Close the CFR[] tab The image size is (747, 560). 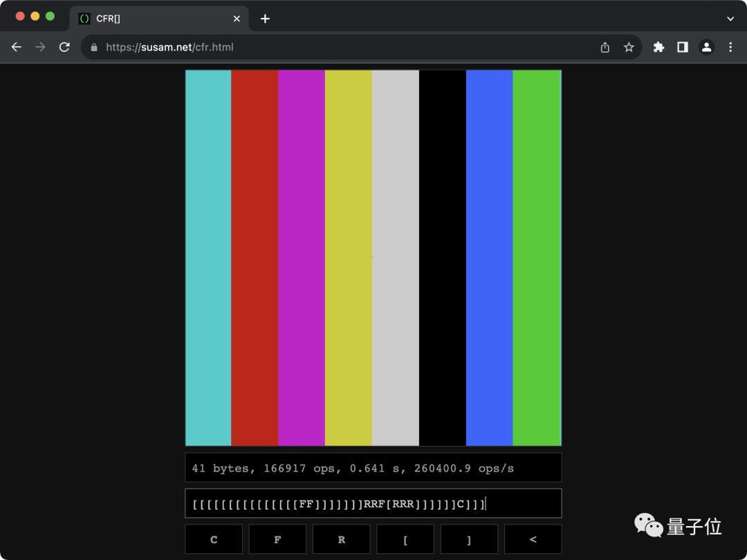pyautogui.click(x=237, y=19)
